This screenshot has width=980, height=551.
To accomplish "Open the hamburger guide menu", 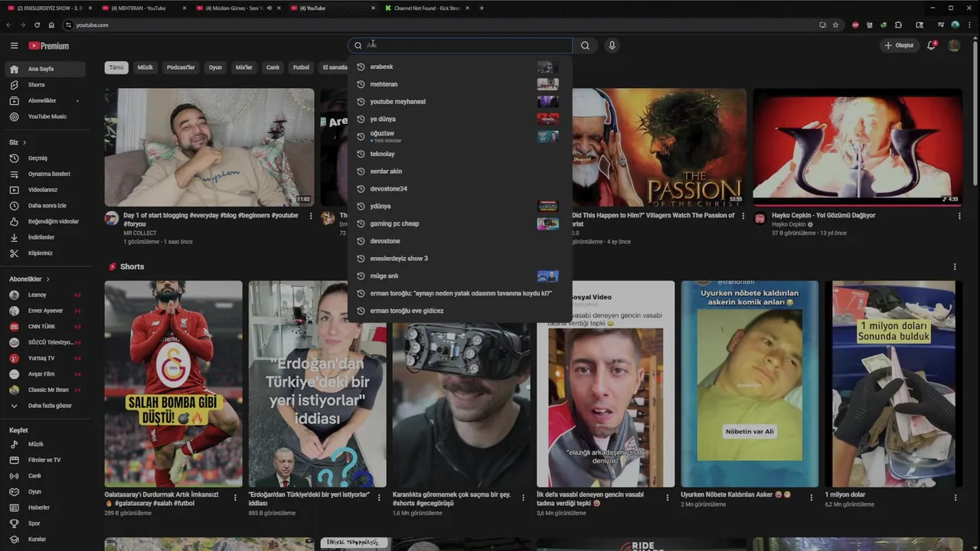I will 14,45.
